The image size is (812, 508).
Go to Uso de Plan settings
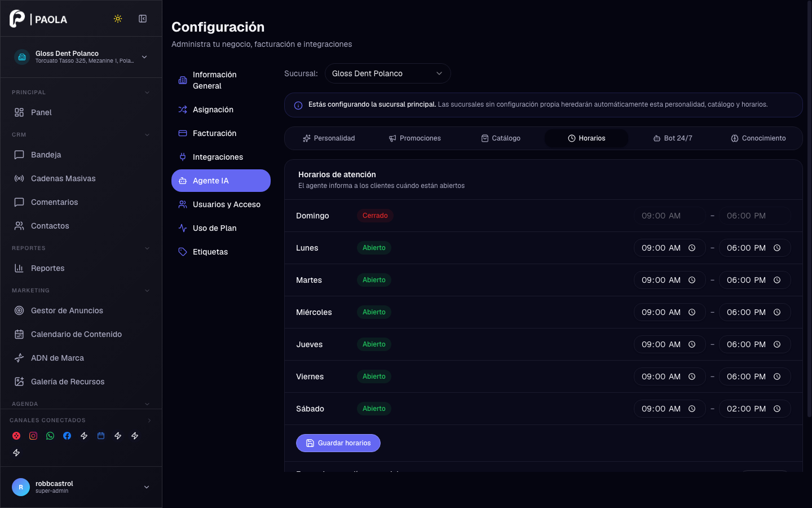pyautogui.click(x=221, y=228)
